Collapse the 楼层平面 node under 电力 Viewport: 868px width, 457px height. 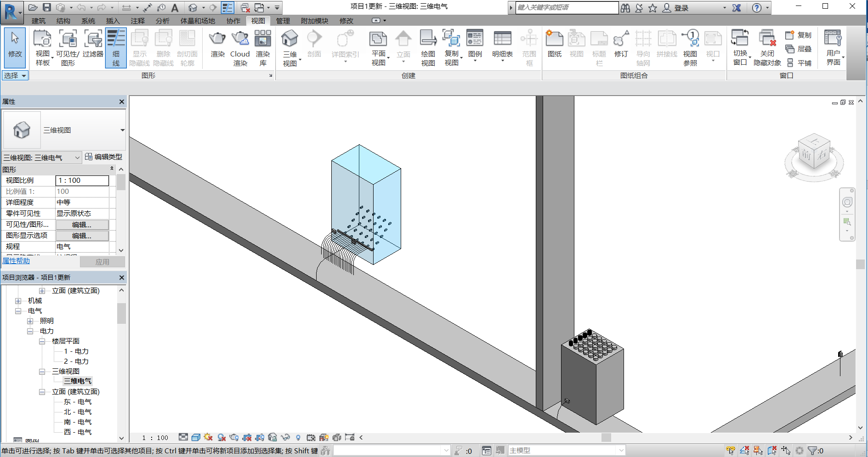pos(42,341)
